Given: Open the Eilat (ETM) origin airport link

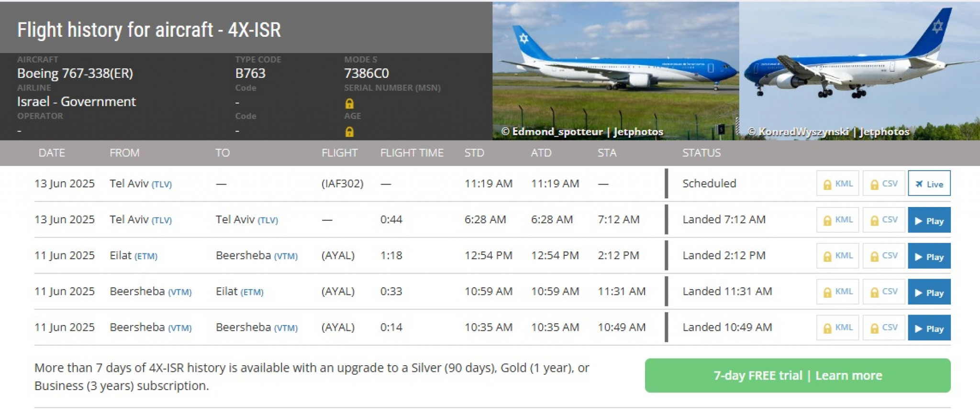Looking at the screenshot, I should [134, 256].
